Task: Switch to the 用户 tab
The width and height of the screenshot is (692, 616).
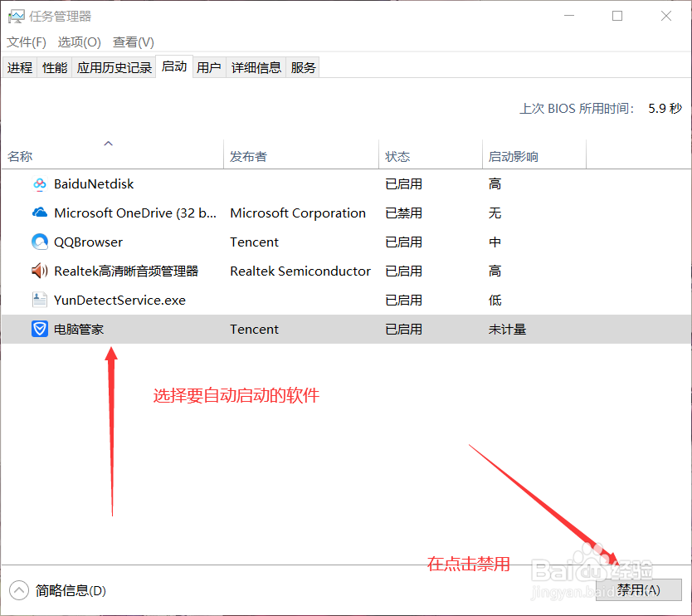Action: click(x=209, y=67)
